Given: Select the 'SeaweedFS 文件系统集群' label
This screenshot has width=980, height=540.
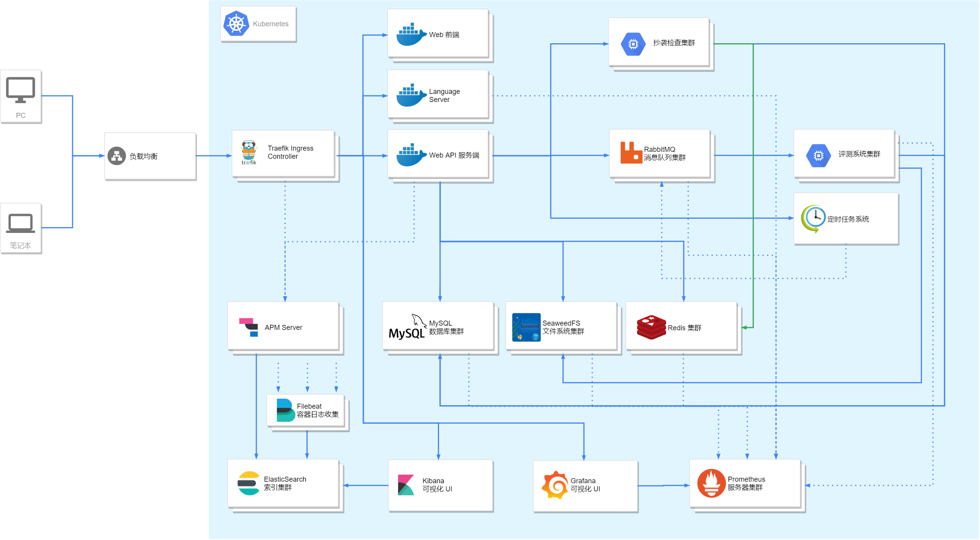Looking at the screenshot, I should pyautogui.click(x=563, y=327).
